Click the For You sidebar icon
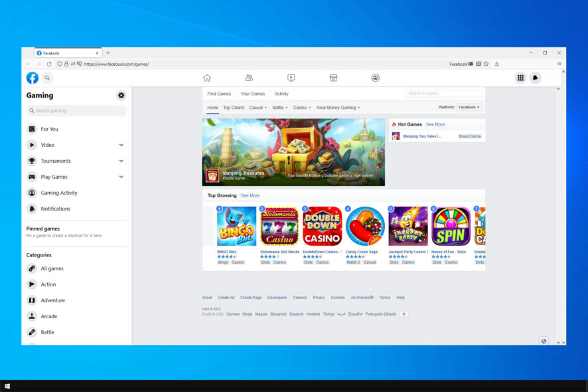The height and width of the screenshot is (392, 588). pyautogui.click(x=32, y=129)
